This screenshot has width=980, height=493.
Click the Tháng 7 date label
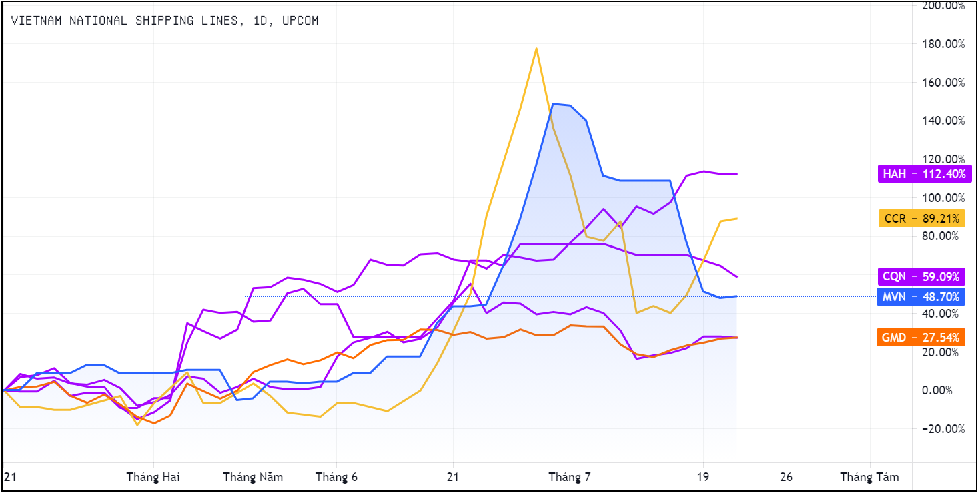[x=570, y=477]
